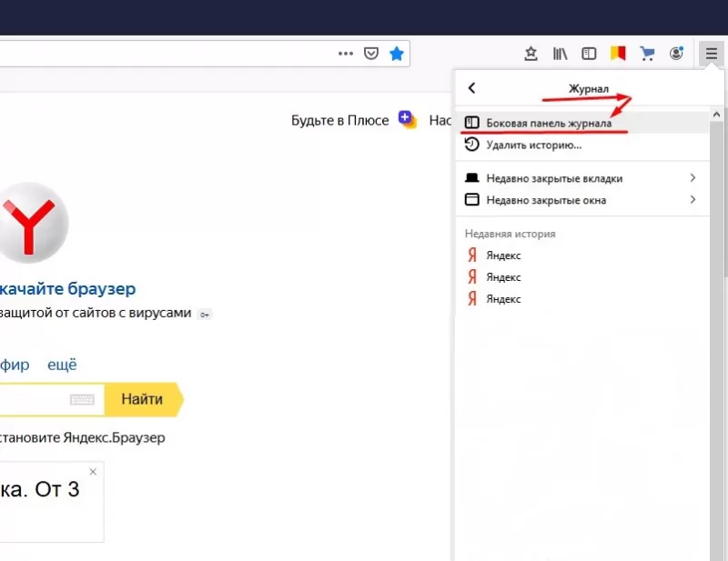The height and width of the screenshot is (561, 728).
Task: Open page actions three-dot menu
Action: 346,54
